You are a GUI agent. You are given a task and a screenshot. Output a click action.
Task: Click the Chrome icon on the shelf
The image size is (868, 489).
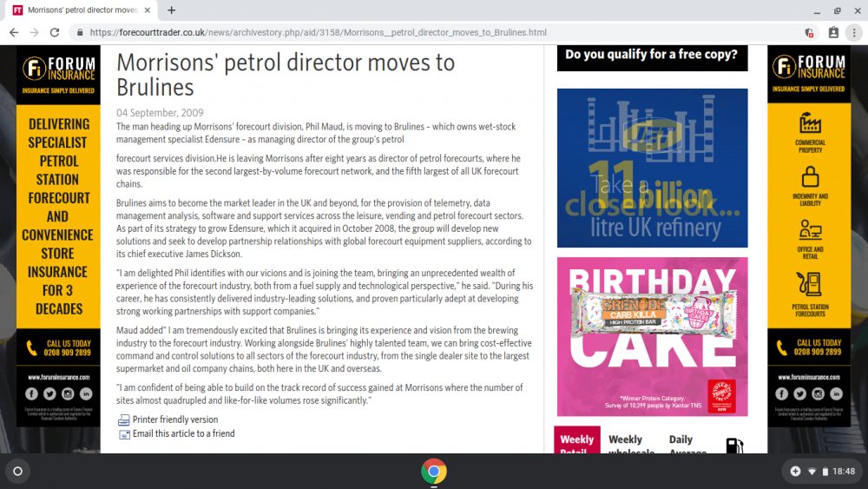point(434,472)
